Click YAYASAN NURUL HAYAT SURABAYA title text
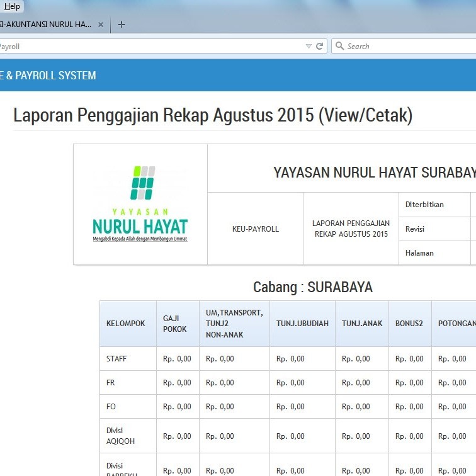The image size is (476, 476). click(375, 173)
